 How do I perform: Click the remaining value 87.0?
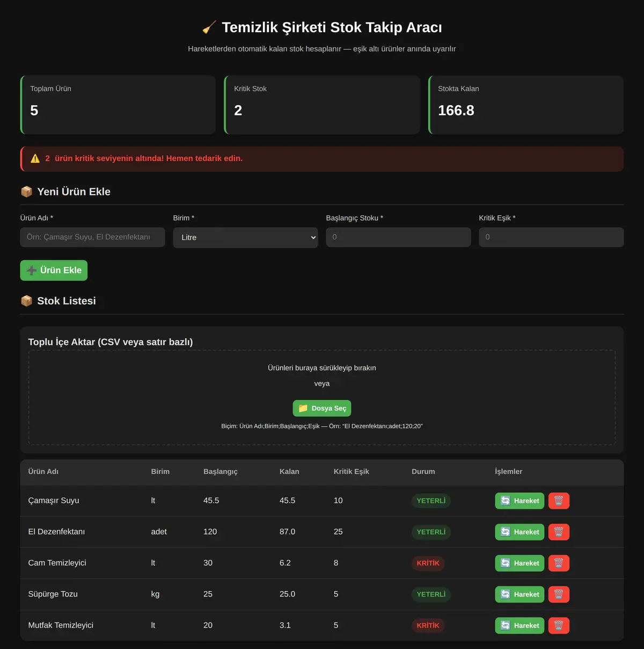point(287,531)
